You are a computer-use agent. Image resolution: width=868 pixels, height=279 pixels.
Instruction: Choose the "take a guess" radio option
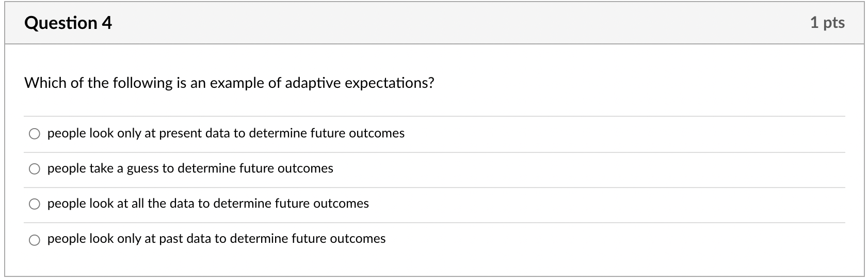35,169
